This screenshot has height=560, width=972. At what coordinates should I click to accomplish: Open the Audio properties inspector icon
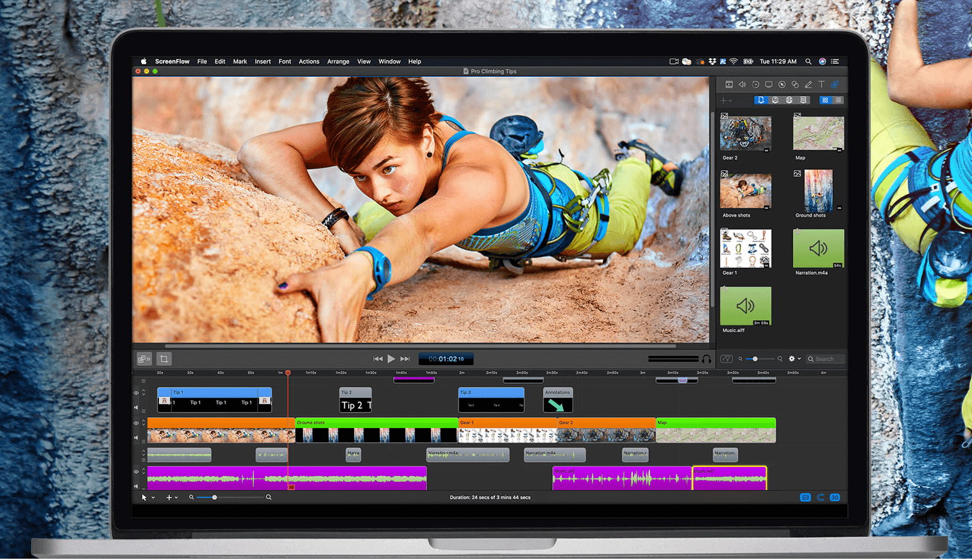click(742, 85)
